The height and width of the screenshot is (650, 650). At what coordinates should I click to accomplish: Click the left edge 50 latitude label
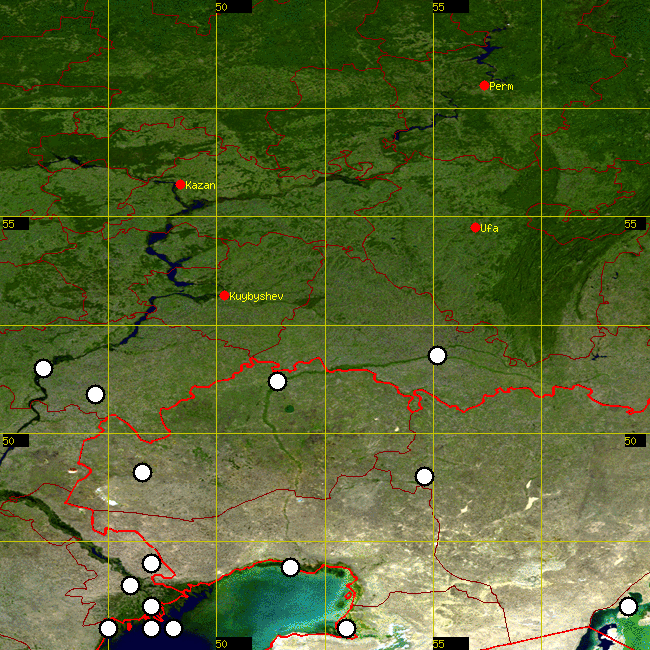point(15,441)
